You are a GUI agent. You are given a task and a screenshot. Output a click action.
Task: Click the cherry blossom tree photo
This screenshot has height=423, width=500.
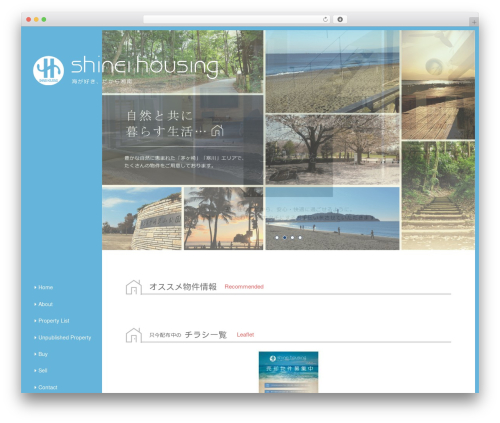(x=332, y=150)
